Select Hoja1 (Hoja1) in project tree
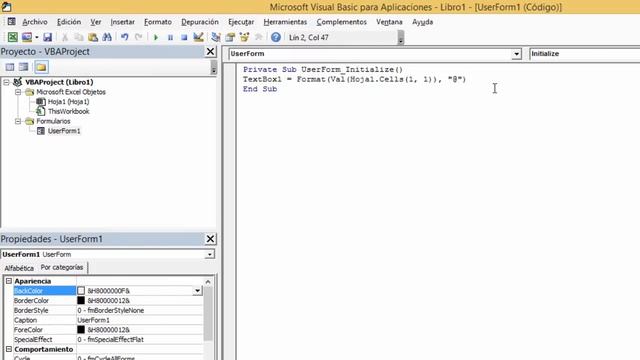 [x=68, y=102]
